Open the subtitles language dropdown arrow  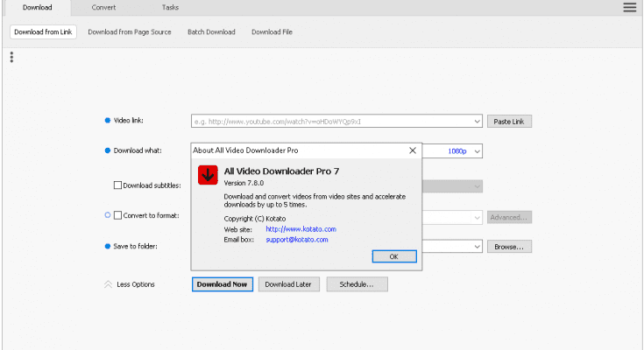click(x=477, y=186)
